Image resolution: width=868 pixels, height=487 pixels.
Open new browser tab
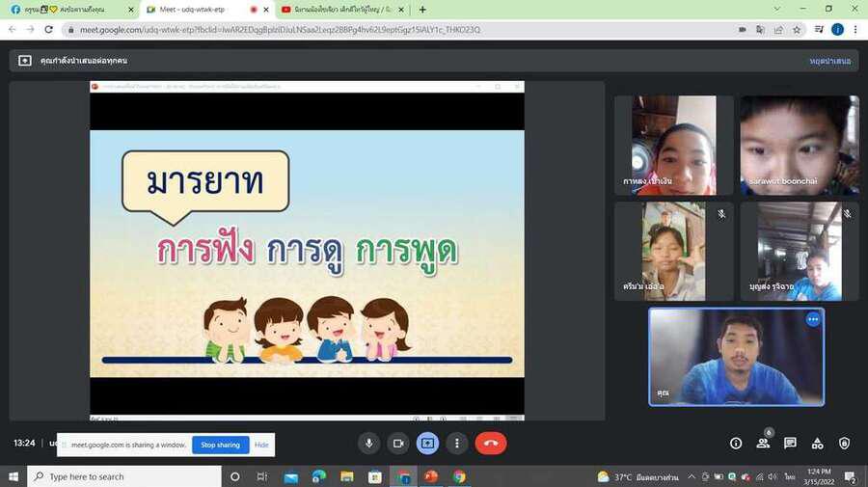(422, 10)
